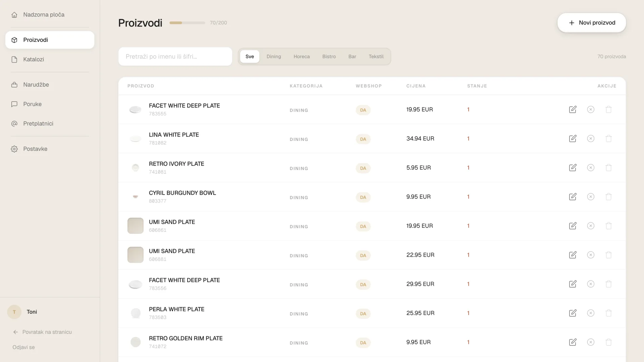
Task: Focus the Pretraži po imenu search field
Action: (x=175, y=56)
